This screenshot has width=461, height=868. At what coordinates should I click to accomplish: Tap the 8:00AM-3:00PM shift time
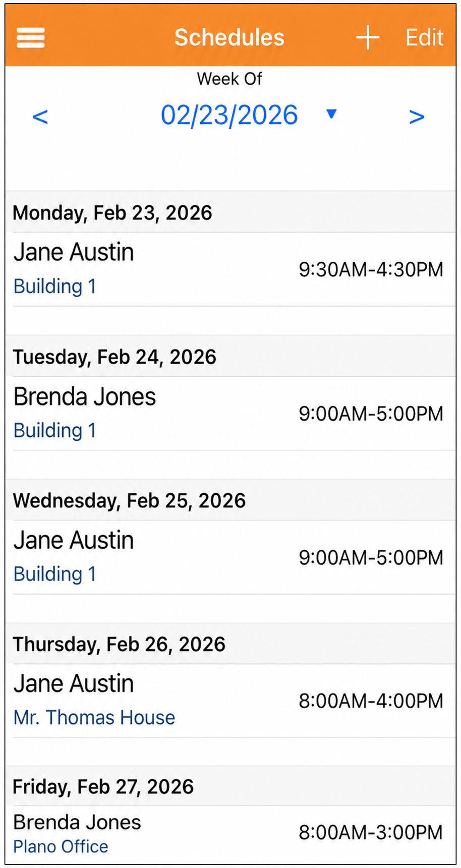(x=371, y=833)
